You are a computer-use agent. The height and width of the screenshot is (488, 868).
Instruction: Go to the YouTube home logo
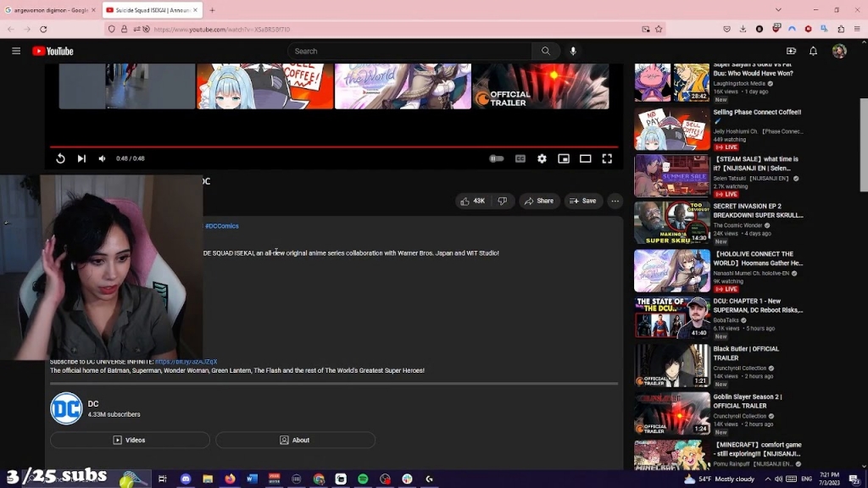pyautogui.click(x=53, y=51)
